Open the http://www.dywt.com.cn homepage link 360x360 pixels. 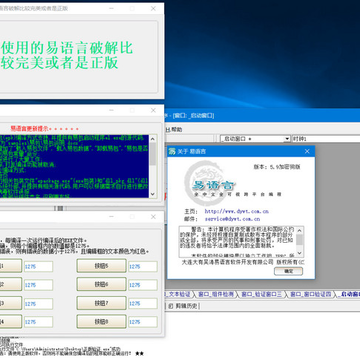(236, 211)
